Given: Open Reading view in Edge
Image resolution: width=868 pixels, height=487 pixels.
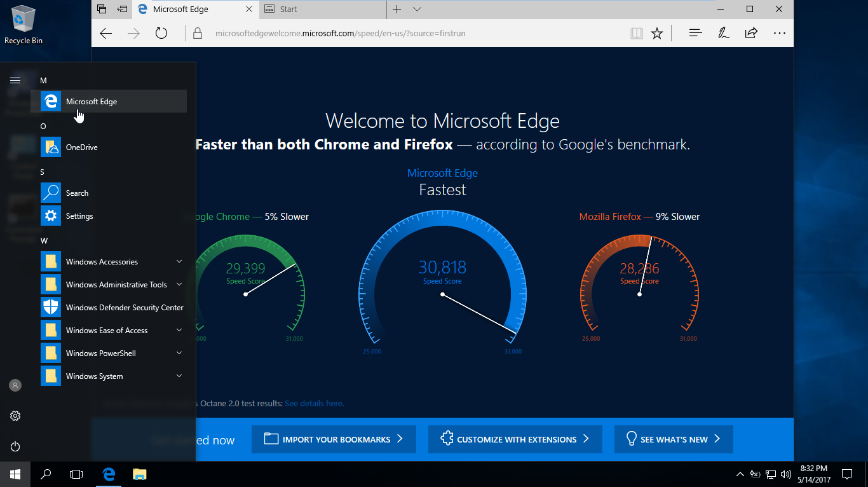Looking at the screenshot, I should (x=636, y=32).
